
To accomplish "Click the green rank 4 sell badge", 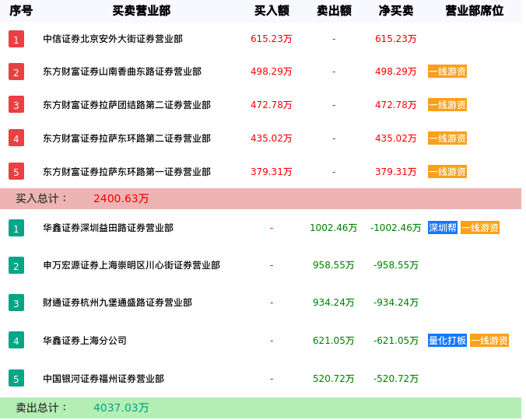I will [16, 341].
